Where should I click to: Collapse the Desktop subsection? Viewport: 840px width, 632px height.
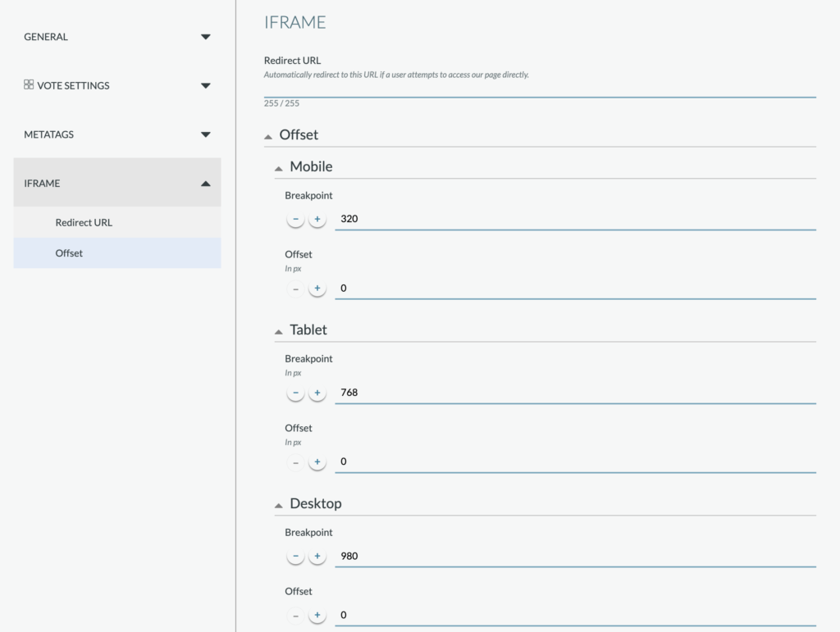[x=279, y=505]
